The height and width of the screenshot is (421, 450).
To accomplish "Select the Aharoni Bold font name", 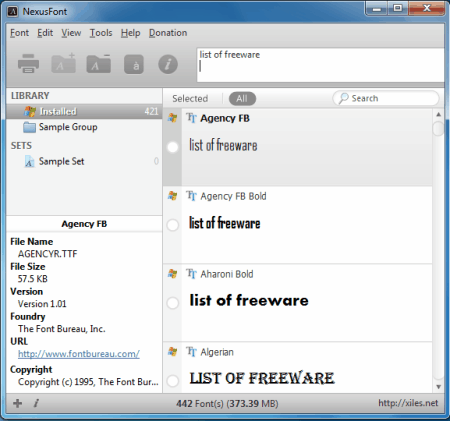I will pyautogui.click(x=227, y=274).
